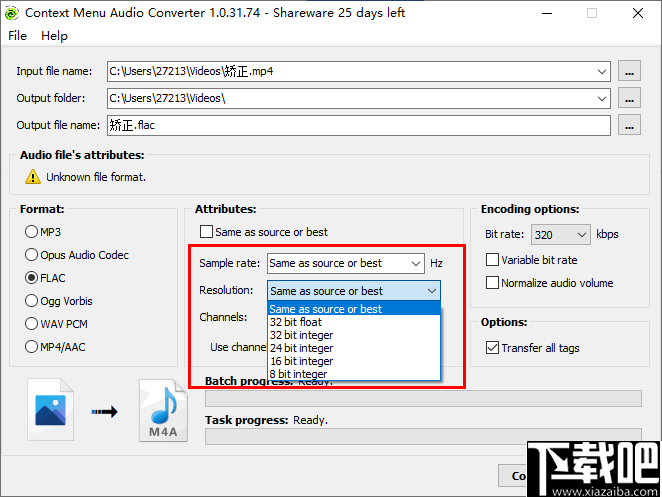Enable Normalize audio volume
Image resolution: width=662 pixels, height=497 pixels.
pyautogui.click(x=492, y=282)
